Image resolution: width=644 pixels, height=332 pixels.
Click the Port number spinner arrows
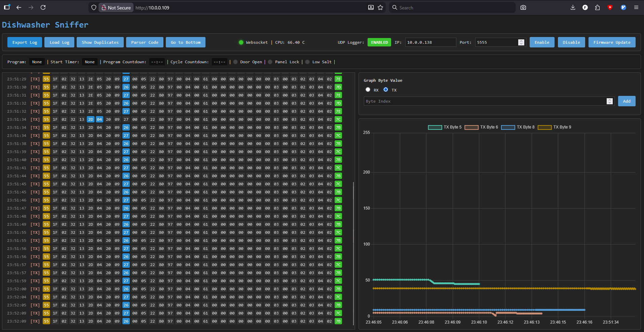coord(521,42)
